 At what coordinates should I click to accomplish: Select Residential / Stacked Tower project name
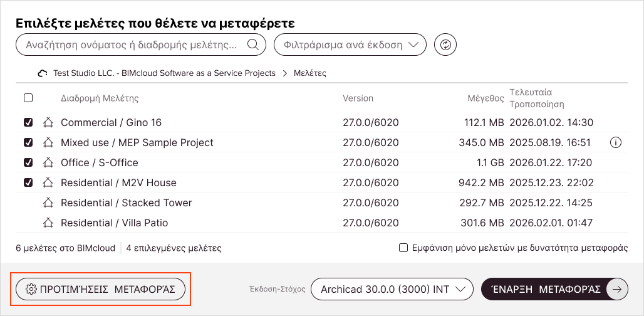tap(126, 203)
